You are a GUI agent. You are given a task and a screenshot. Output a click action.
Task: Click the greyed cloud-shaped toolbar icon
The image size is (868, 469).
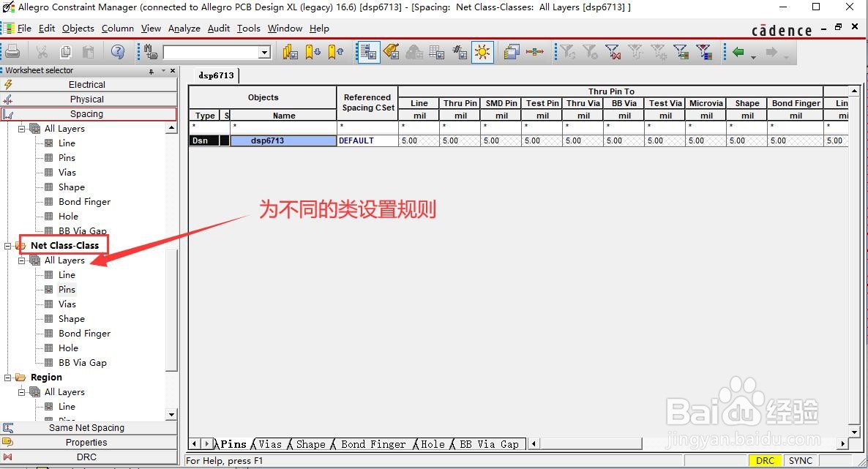coord(414,52)
